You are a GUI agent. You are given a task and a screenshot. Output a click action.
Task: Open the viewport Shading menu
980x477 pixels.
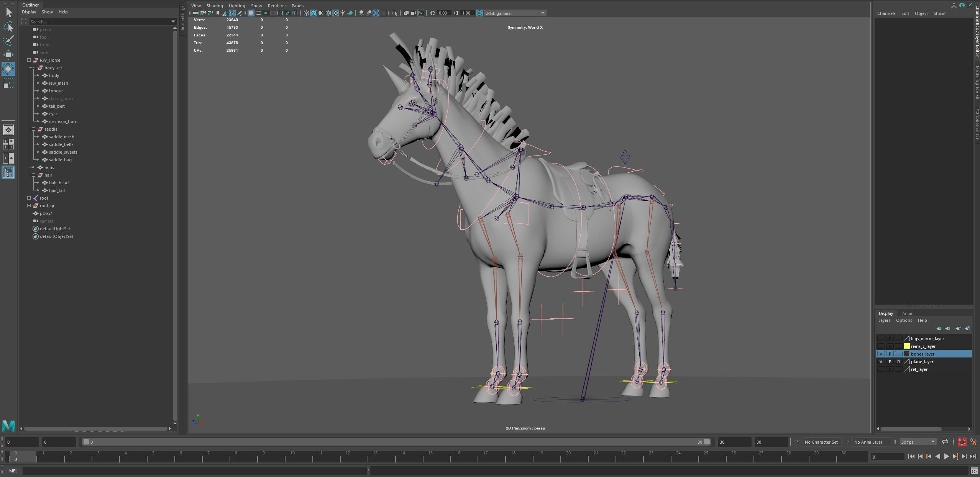pyautogui.click(x=215, y=6)
